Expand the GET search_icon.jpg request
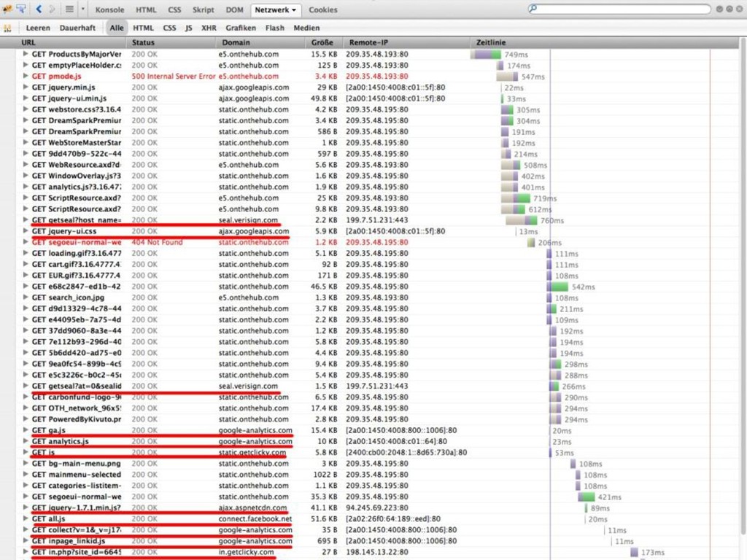Viewport: 747px width, 560px height. click(26, 297)
